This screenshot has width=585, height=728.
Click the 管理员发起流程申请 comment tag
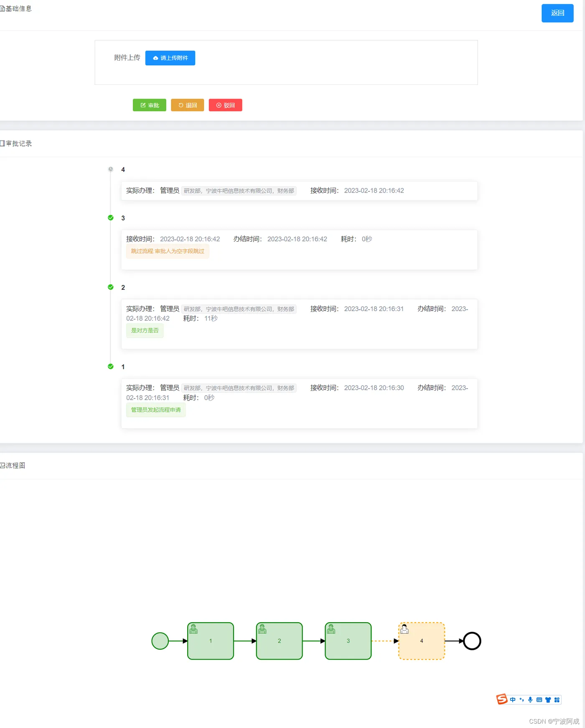tap(156, 410)
